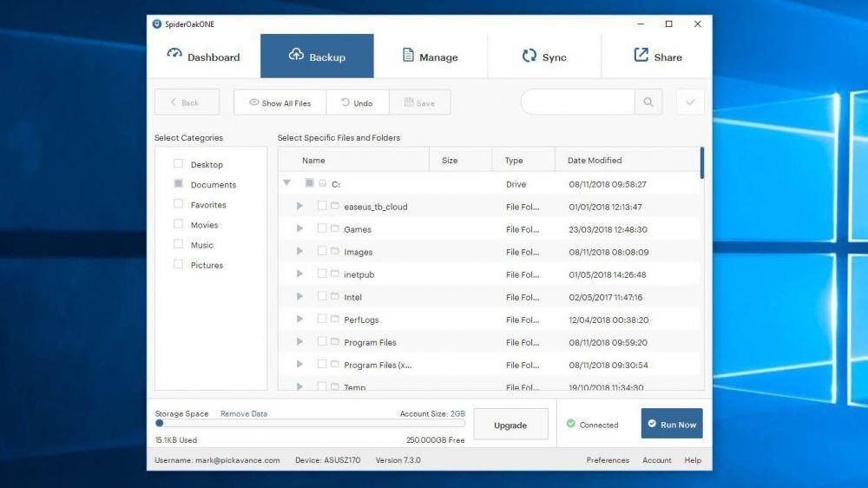The height and width of the screenshot is (488, 868).
Task: Undo the last selection change
Action: [x=358, y=102]
